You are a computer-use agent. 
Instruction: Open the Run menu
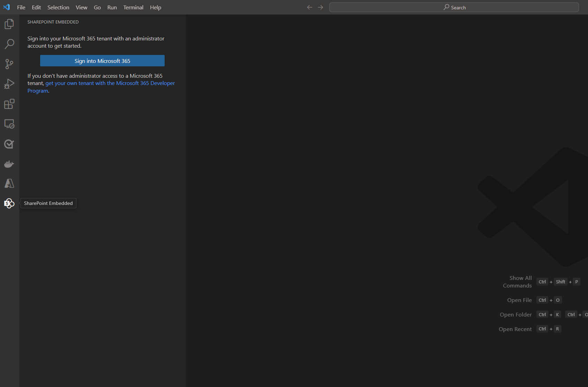pyautogui.click(x=112, y=7)
